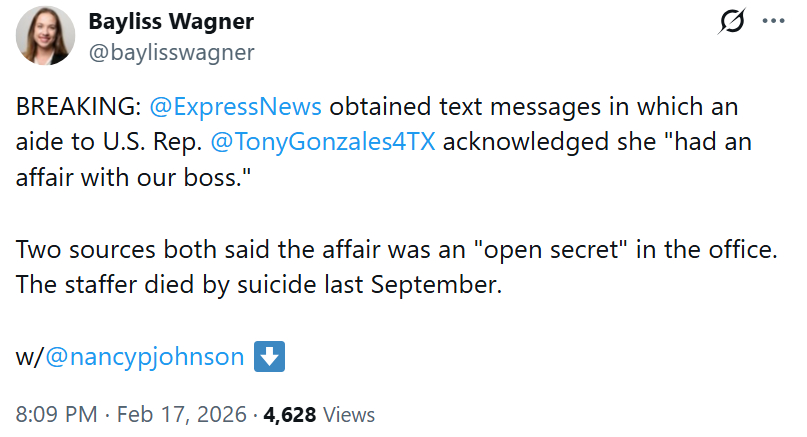The width and height of the screenshot is (807, 437).
Task: Click the blue down-arrow emoji
Action: (271, 357)
